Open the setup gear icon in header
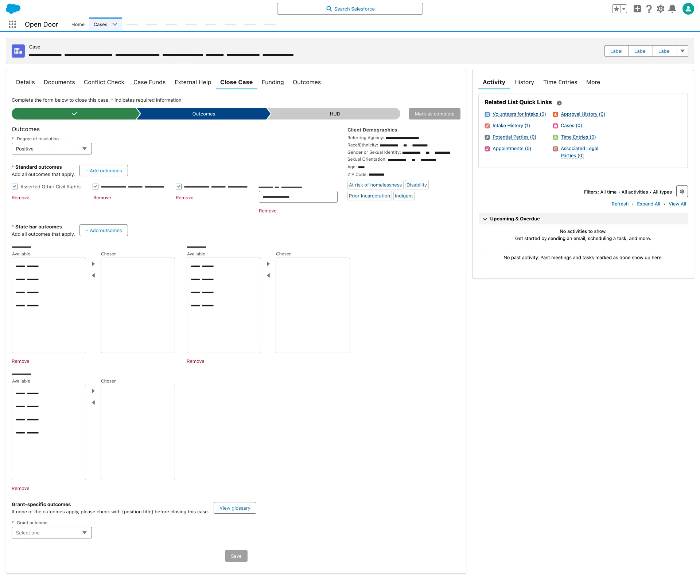 661,9
